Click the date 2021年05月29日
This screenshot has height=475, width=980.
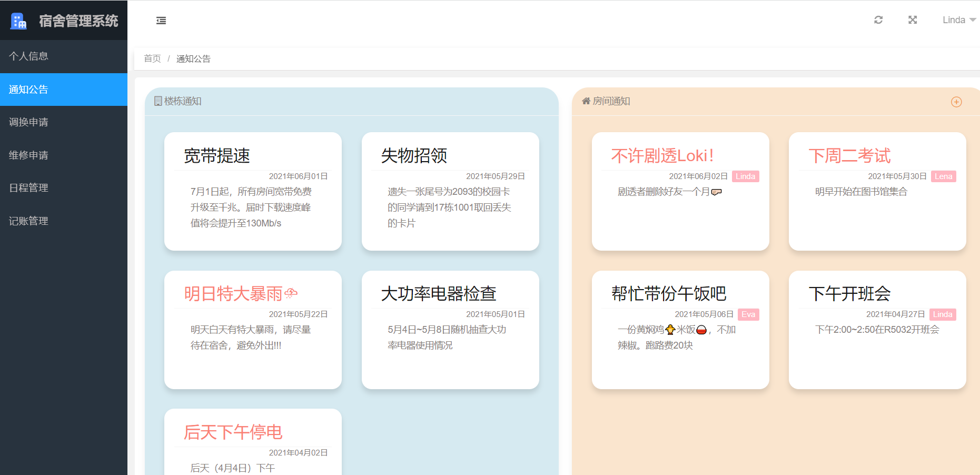pyautogui.click(x=496, y=176)
